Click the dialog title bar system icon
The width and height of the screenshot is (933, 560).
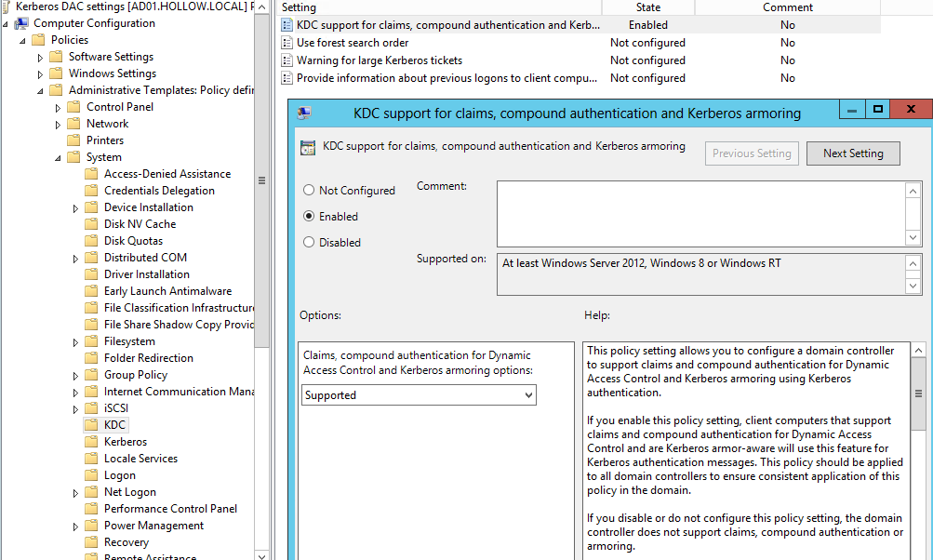(303, 113)
